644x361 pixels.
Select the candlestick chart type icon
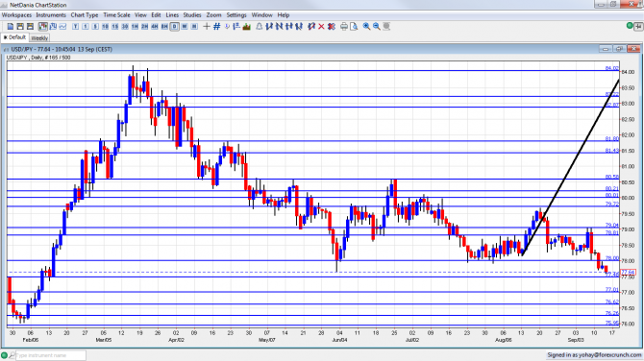click(43, 26)
